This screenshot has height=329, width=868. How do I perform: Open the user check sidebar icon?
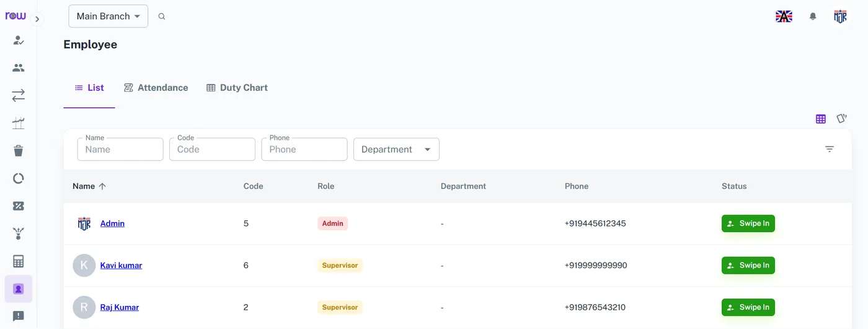click(x=19, y=40)
